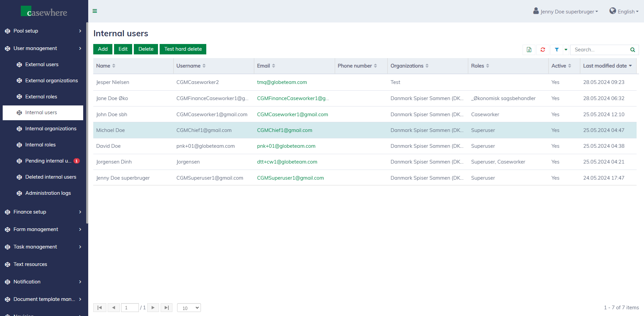Image resolution: width=644 pixels, height=316 pixels.
Task: Click the blue filter funnel icon
Action: point(556,50)
